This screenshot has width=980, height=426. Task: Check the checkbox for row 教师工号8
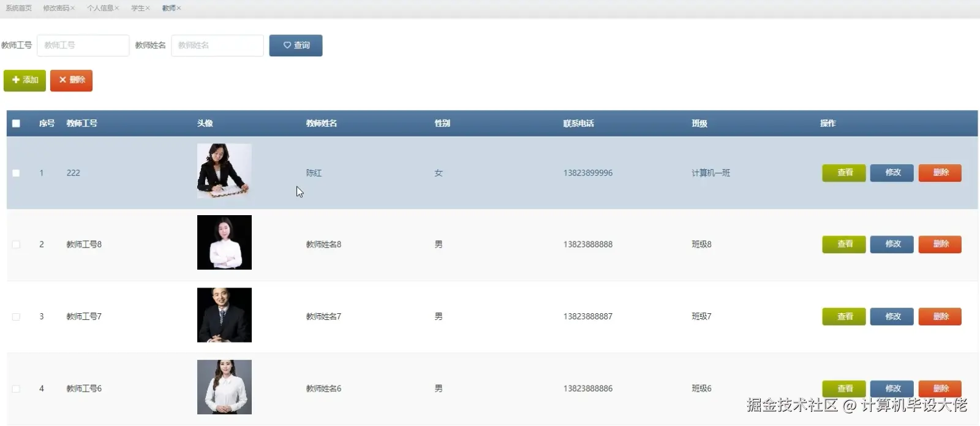[x=16, y=245]
